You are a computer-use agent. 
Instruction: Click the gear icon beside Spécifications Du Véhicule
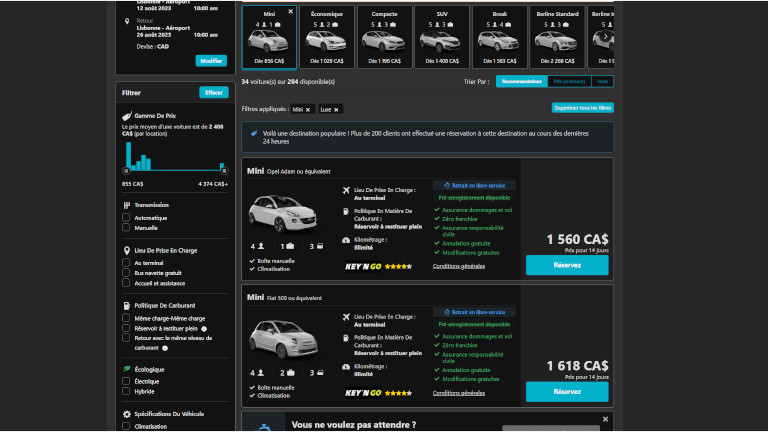[x=126, y=414]
